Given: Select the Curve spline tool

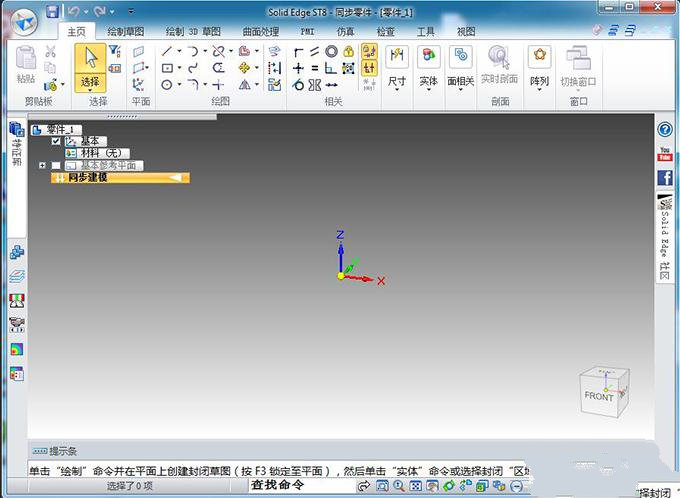Looking at the screenshot, I should click(193, 68).
